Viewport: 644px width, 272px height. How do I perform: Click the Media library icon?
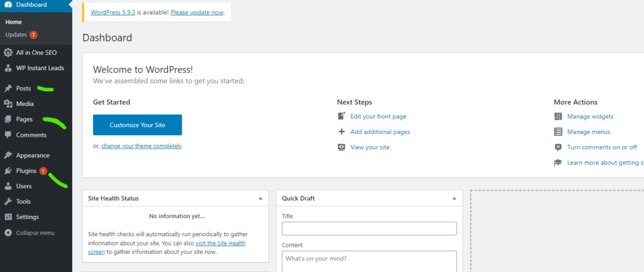(x=8, y=104)
